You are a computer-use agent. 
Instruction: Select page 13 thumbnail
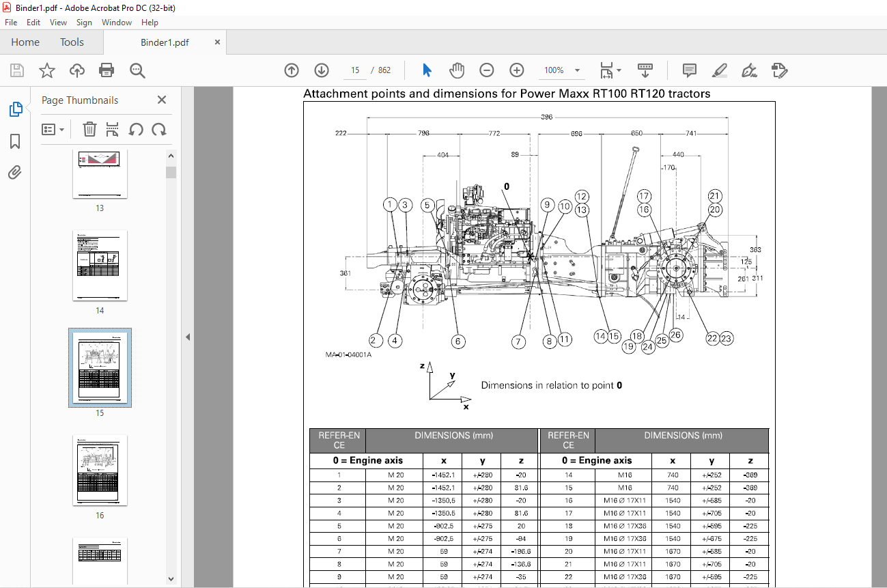pyautogui.click(x=100, y=175)
